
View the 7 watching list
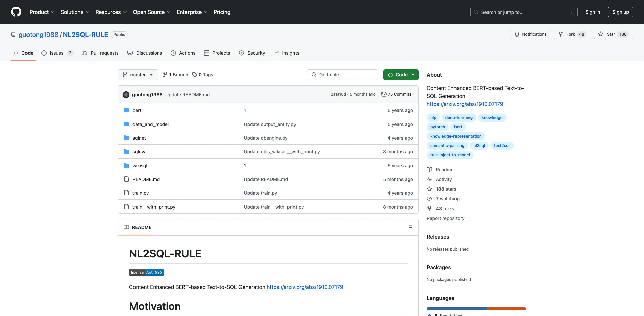click(443, 199)
